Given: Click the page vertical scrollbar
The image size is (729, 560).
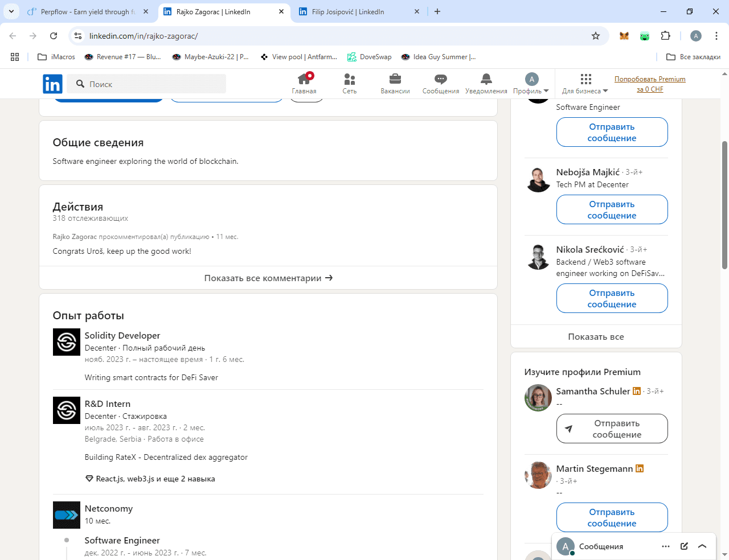Looking at the screenshot, I should click(x=724, y=205).
